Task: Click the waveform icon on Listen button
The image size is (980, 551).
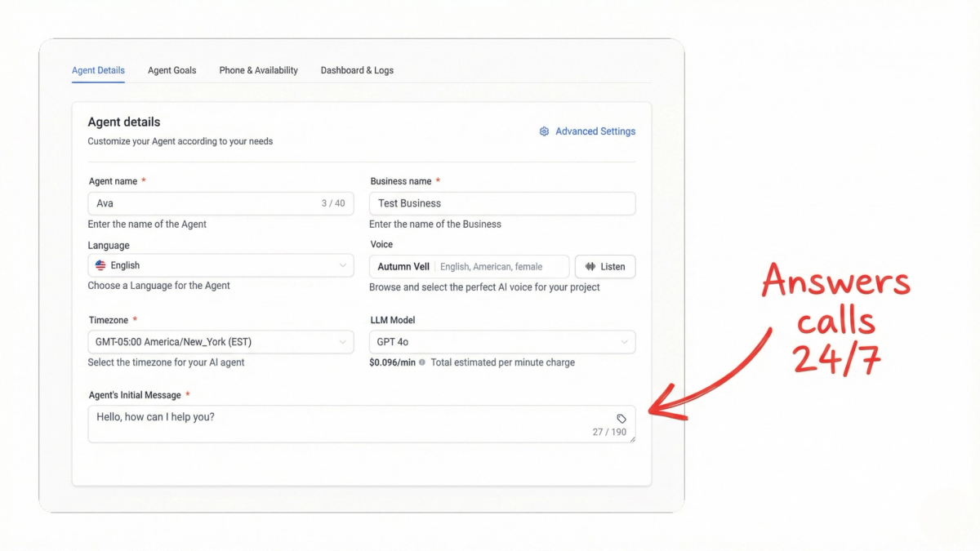Action: [x=590, y=267]
